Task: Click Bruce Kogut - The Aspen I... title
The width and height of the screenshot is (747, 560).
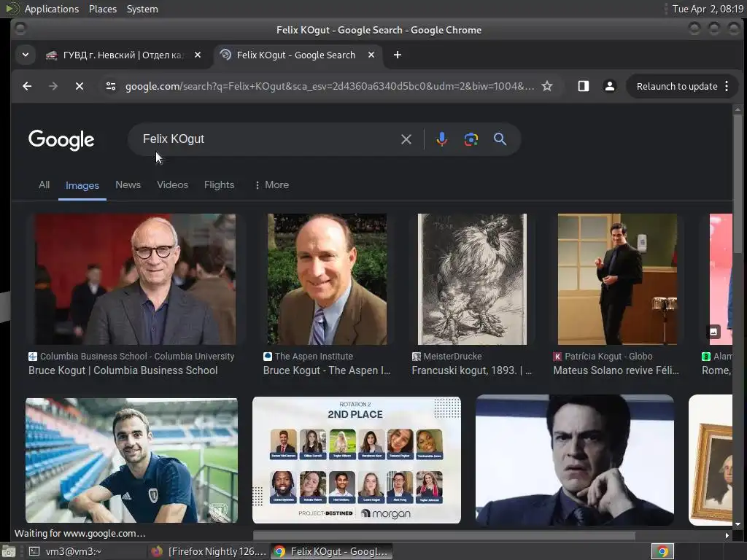Action: pos(327,370)
